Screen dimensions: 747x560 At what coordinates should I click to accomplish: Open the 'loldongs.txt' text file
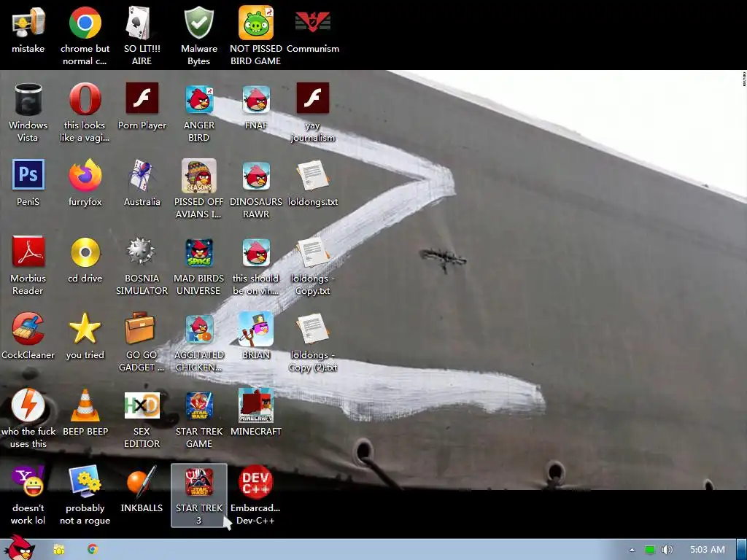pos(312,175)
